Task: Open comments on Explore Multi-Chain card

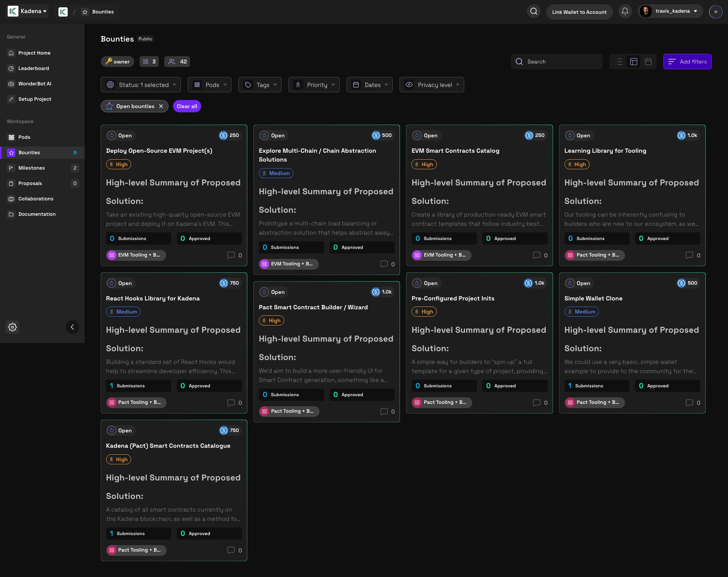Action: (x=387, y=264)
